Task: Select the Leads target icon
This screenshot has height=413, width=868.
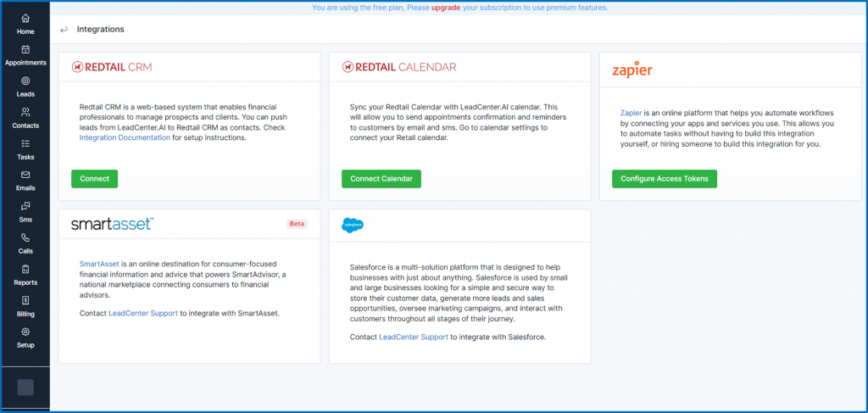Action: (25, 81)
